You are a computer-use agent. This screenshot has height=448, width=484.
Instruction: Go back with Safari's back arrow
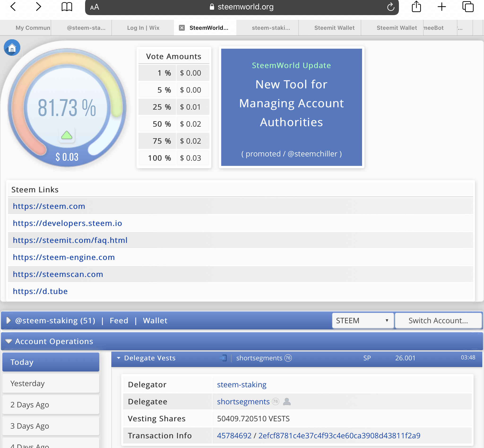[13, 7]
